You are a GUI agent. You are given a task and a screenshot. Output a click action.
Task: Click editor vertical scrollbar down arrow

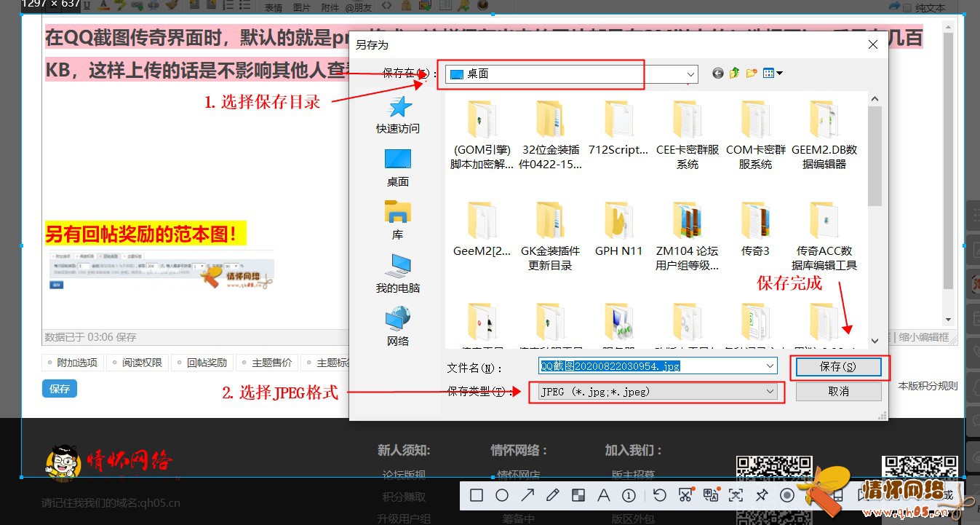pos(948,319)
